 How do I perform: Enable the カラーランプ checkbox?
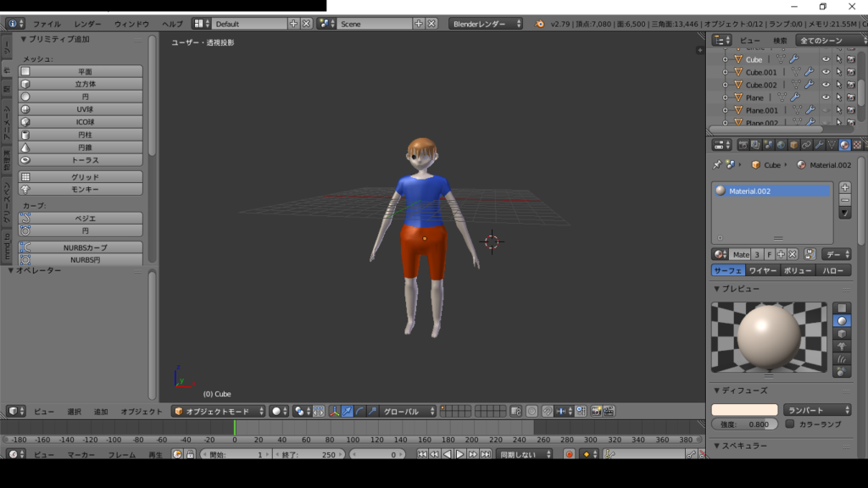[790, 424]
